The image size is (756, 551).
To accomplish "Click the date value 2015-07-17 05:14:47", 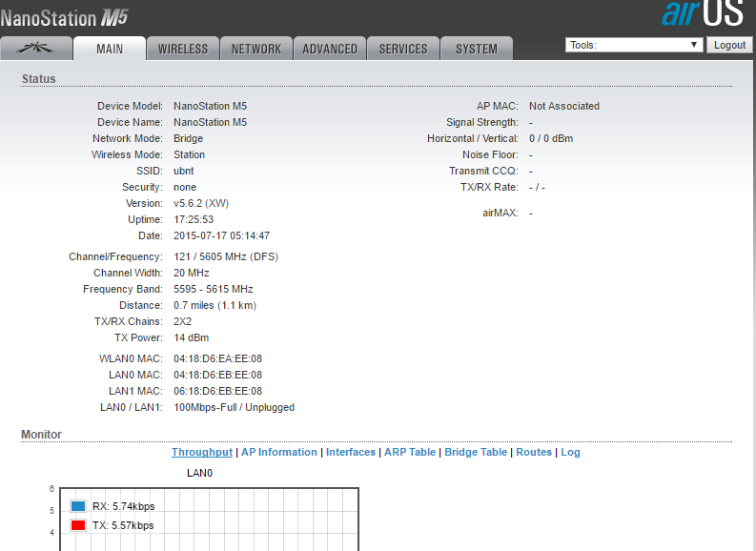I will [x=222, y=235].
